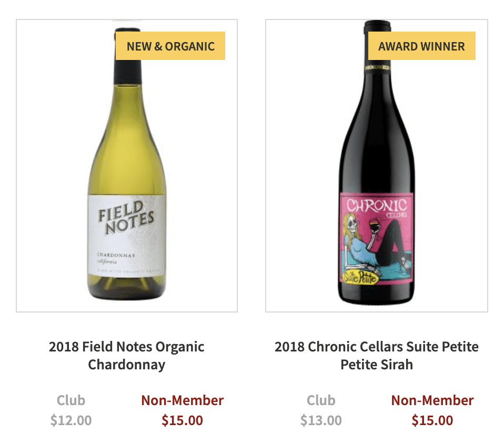Select Club label under the Chardonnay
This screenshot has height=443, width=504.
point(71,400)
